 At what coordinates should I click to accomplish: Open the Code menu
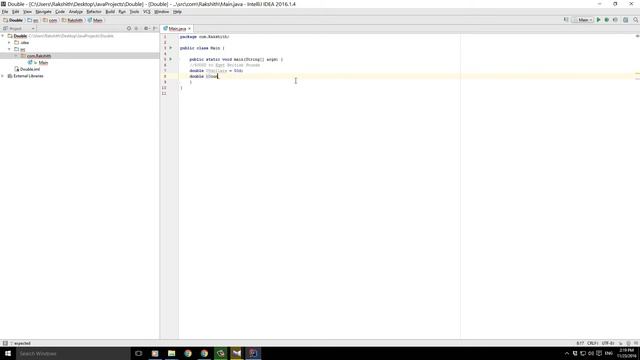coord(60,12)
